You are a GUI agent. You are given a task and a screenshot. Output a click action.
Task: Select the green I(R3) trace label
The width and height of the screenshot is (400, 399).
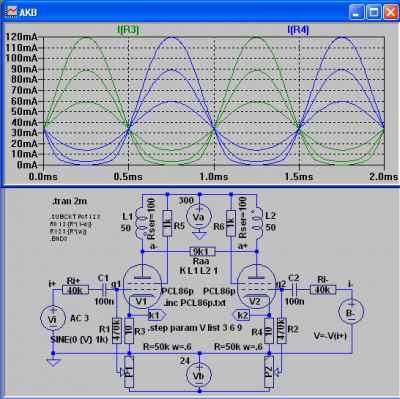point(128,30)
